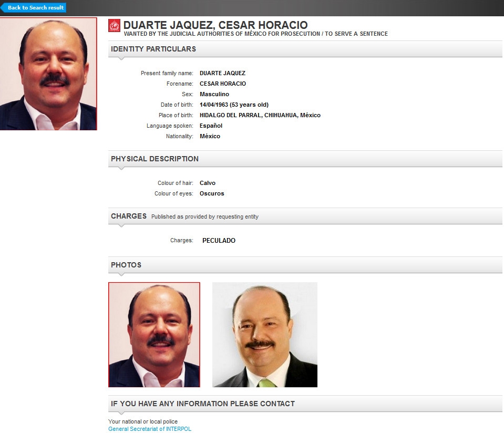This screenshot has height=433, width=504.
Task: Collapse the Physical Description section header
Action: pos(155,159)
